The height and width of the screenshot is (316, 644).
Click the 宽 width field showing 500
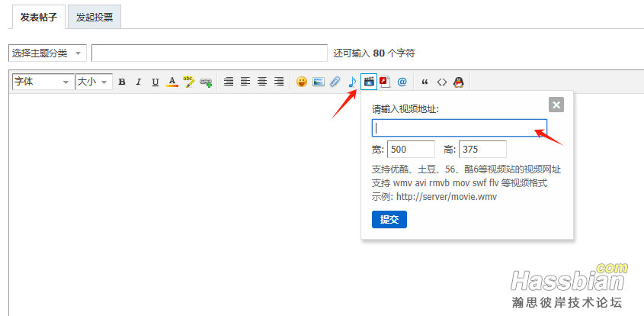tap(411, 150)
